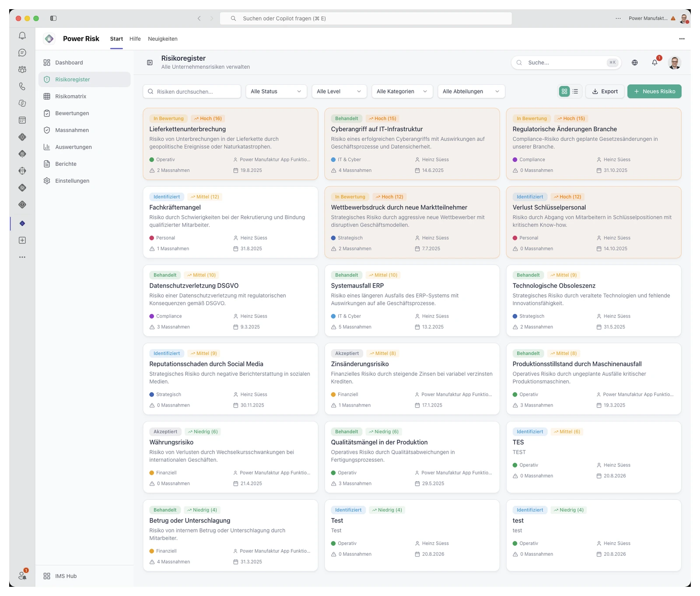The width and height of the screenshot is (700, 596).
Task: Expand the Alle Abteilungen dropdown
Action: 471,91
